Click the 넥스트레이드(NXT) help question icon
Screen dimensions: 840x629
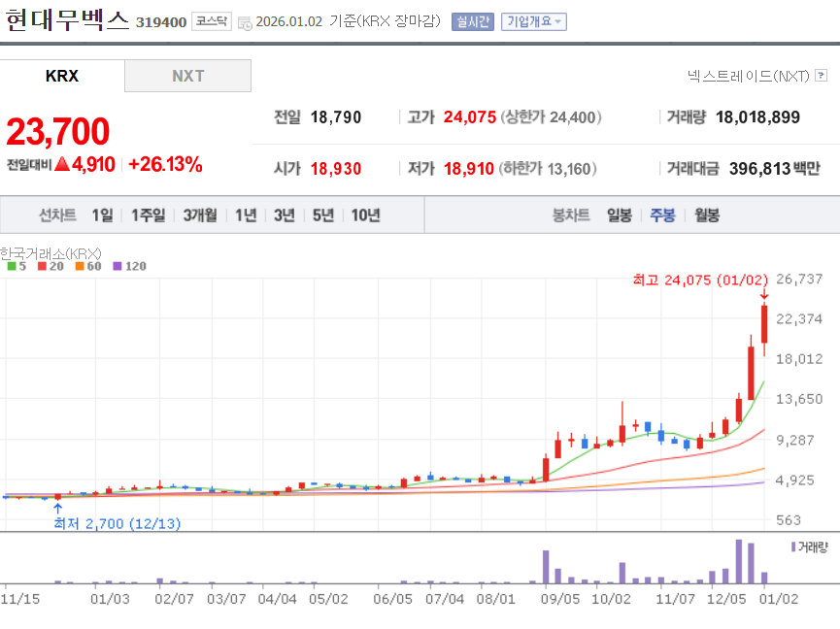point(821,76)
